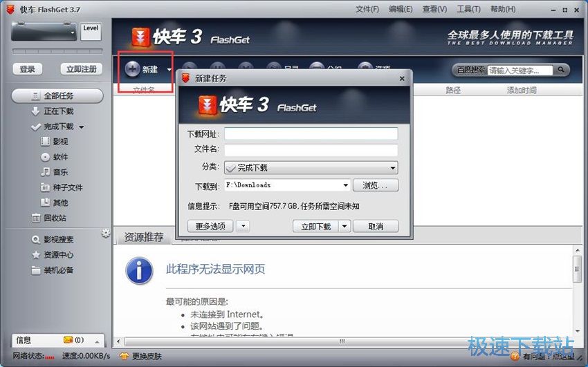Open the 立即下载 dropdown arrow
This screenshot has width=588, height=367.
tap(344, 226)
